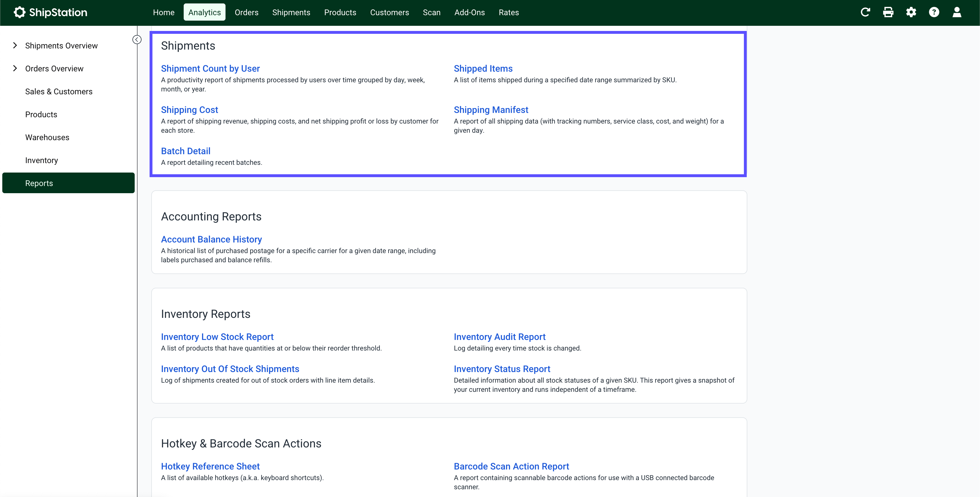Click the ShipStation gear logo
Screen dimensions: 980x497
coord(19,12)
